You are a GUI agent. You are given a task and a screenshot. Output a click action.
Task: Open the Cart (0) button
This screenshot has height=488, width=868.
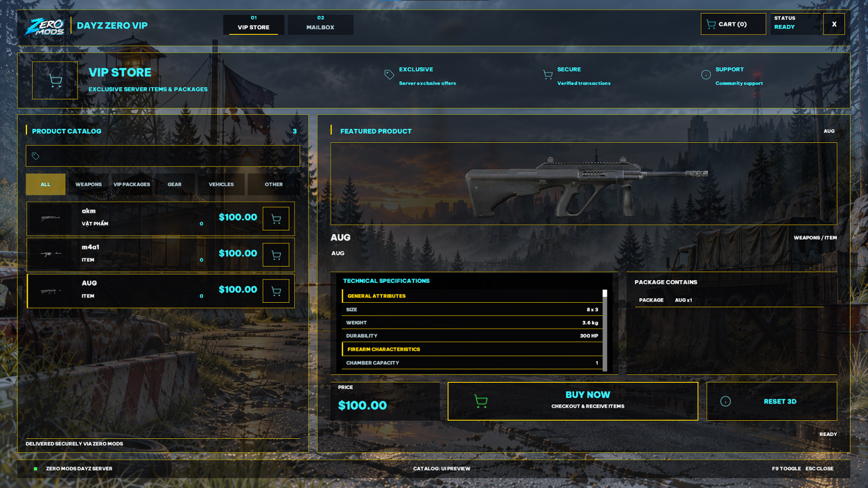pos(733,24)
